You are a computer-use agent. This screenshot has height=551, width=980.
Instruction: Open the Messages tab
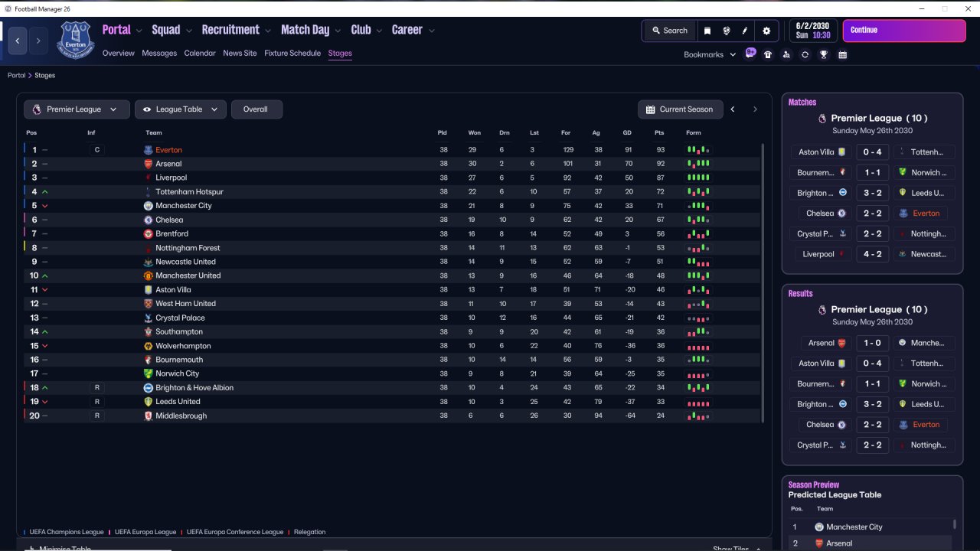(159, 54)
